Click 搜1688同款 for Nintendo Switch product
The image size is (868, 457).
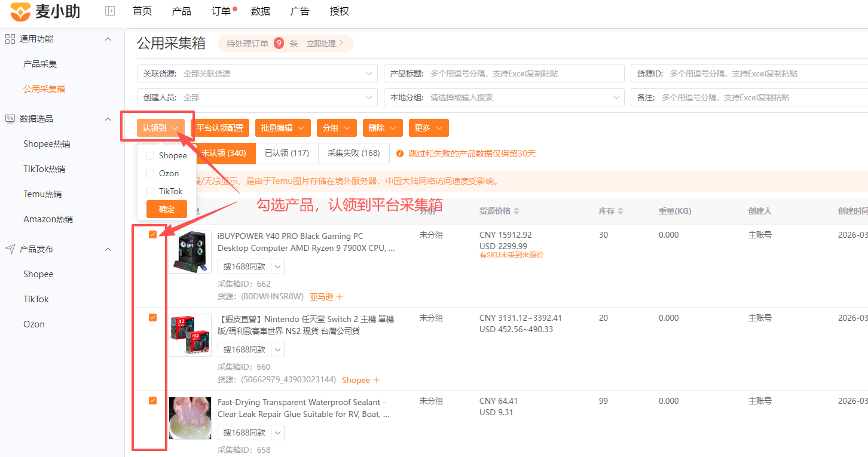[244, 349]
